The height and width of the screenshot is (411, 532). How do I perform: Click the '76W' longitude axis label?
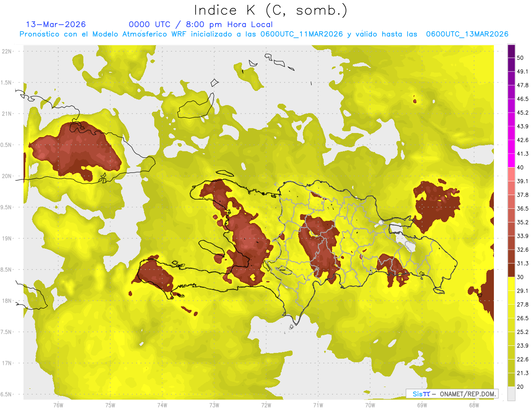58,405
